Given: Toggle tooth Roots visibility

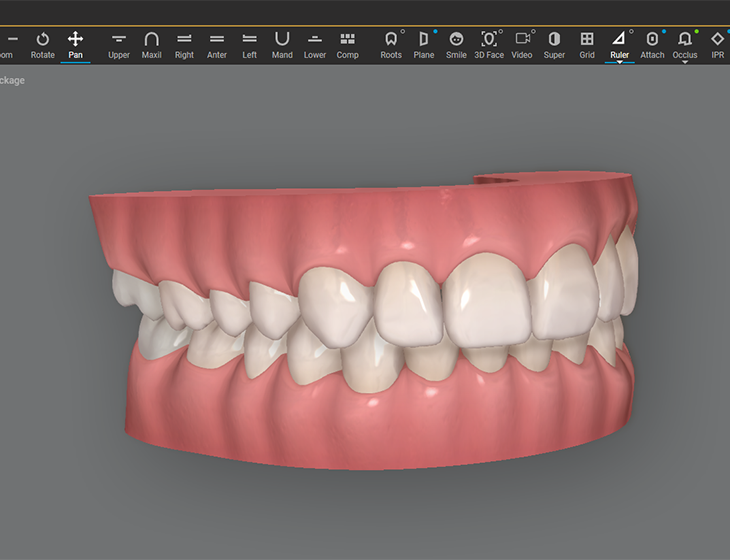Looking at the screenshot, I should pyautogui.click(x=391, y=44).
